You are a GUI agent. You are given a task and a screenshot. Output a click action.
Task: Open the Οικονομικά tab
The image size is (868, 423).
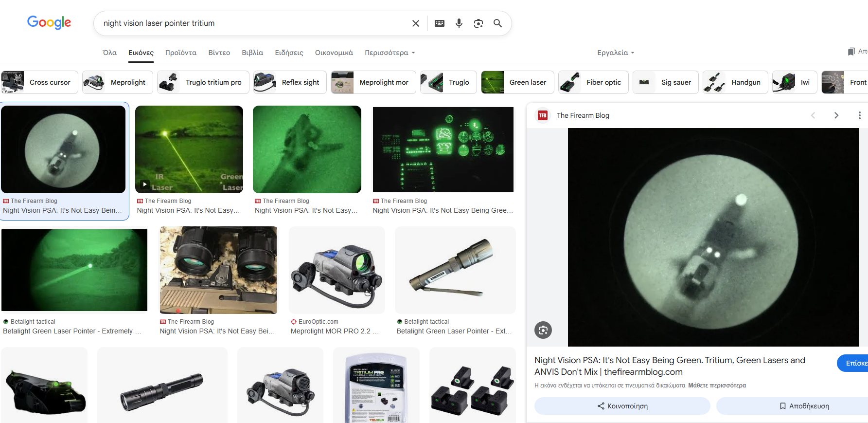pos(334,53)
